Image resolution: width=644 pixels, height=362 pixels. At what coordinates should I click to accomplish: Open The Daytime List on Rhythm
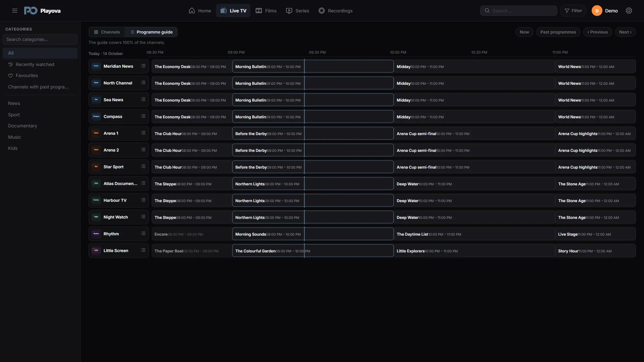tap(474, 234)
